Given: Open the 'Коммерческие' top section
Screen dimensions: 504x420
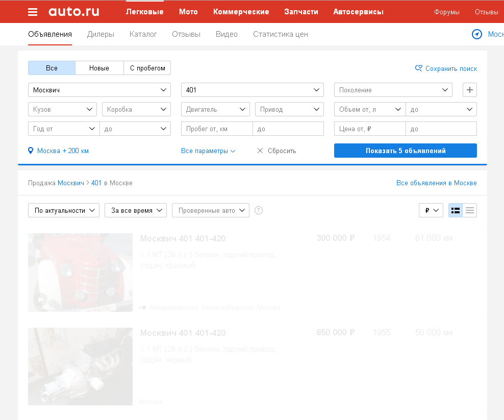Looking at the screenshot, I should [x=241, y=12].
